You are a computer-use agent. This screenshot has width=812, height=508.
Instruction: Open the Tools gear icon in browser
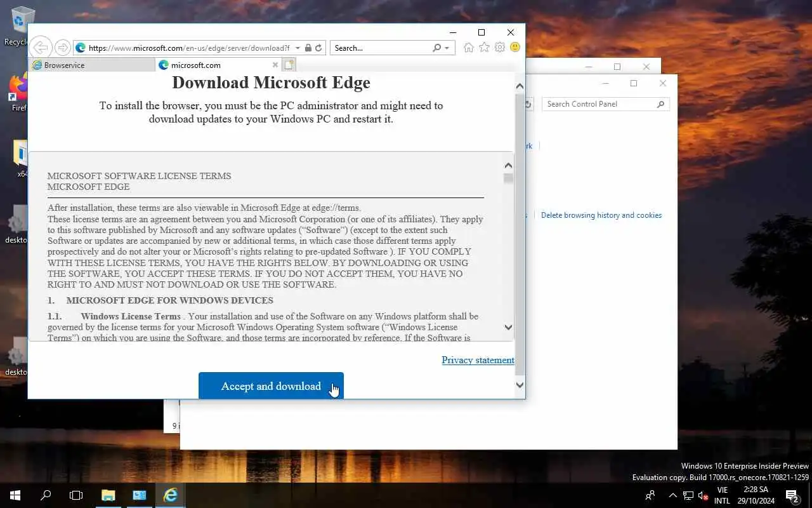500,48
